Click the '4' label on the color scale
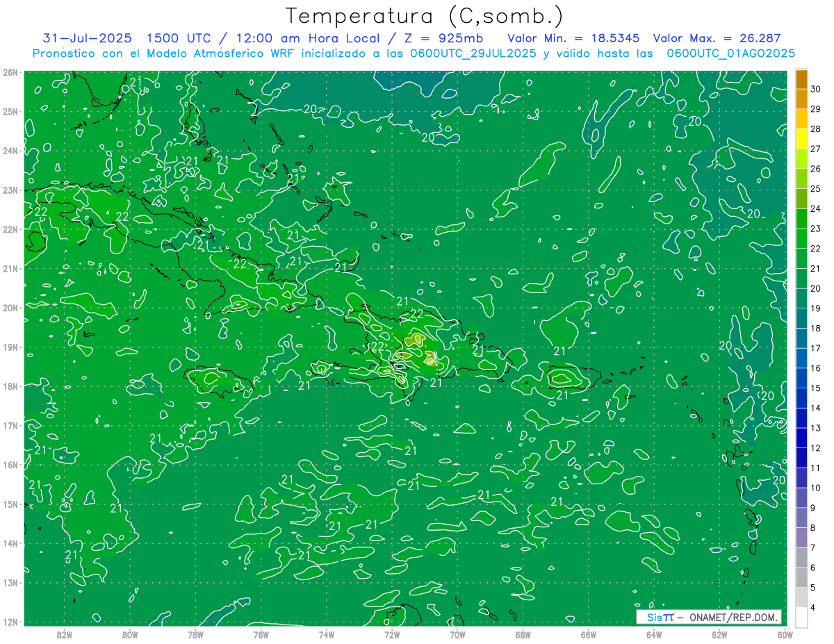The height and width of the screenshot is (644, 834). 814,607
